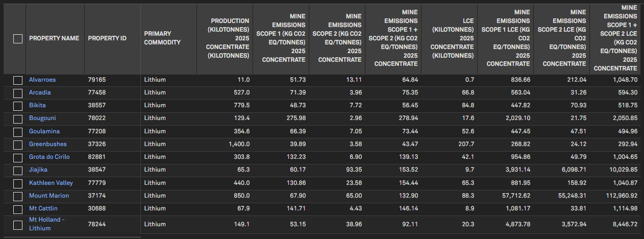
Task: Click the Property ID column header
Action: coord(107,38)
